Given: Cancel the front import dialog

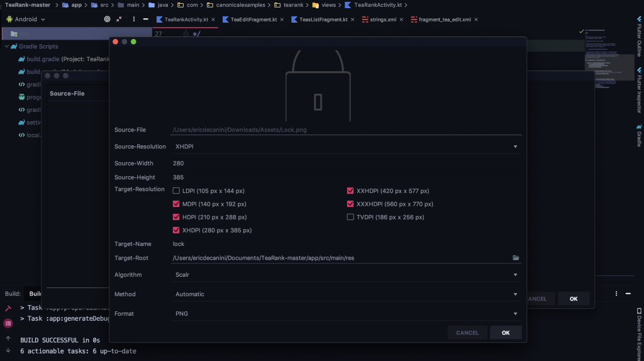Looking at the screenshot, I should click(x=467, y=333).
